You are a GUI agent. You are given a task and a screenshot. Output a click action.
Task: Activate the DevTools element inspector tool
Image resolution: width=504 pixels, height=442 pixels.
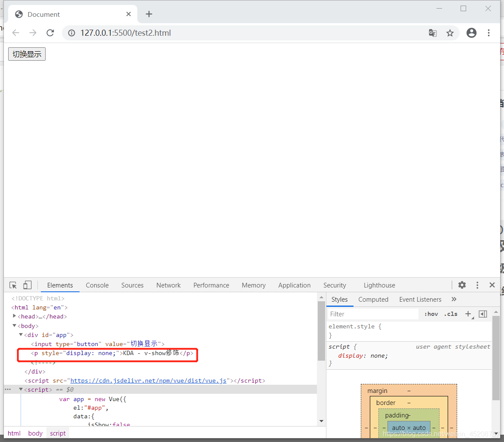(13, 285)
